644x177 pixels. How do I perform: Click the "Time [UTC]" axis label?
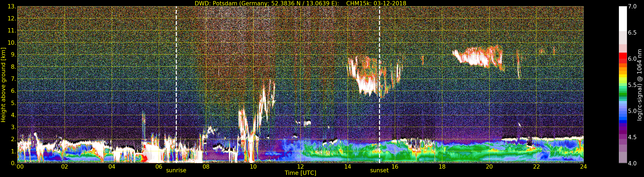tap(300, 173)
